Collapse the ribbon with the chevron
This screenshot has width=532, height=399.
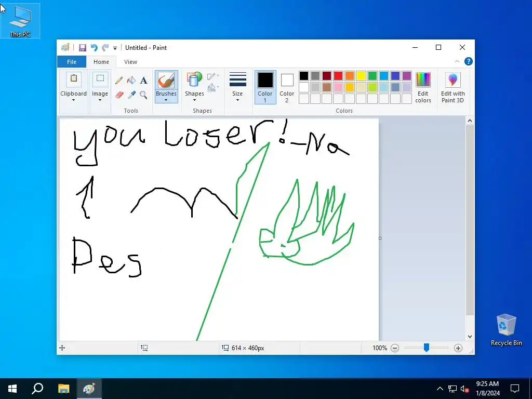pos(457,61)
